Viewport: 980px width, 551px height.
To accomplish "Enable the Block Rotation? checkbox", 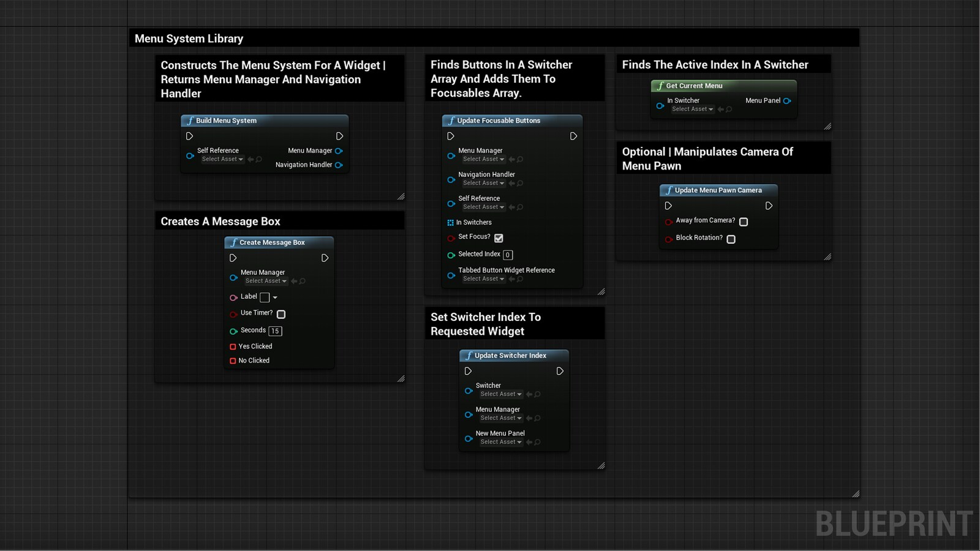I will coord(731,239).
